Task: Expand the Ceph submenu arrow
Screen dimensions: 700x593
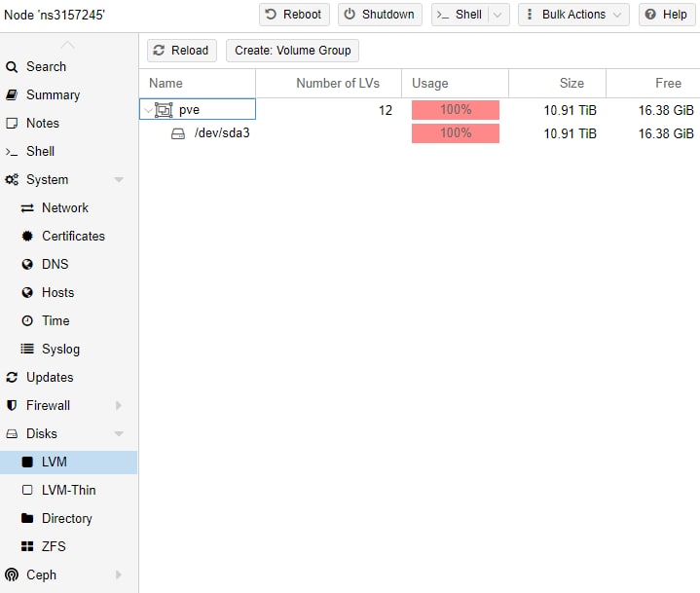Action: [x=119, y=574]
